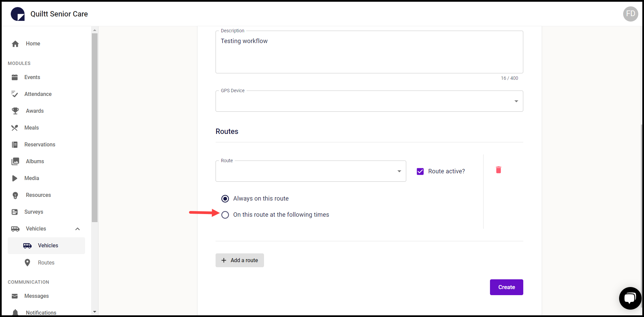Click the Reservations book icon
Screen dimensions: 644x317
tap(14, 145)
